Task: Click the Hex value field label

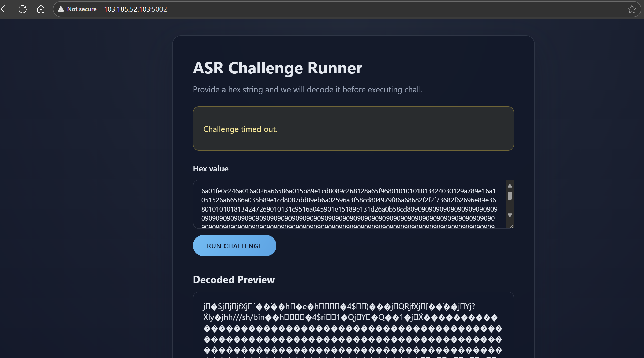Action: [210, 169]
